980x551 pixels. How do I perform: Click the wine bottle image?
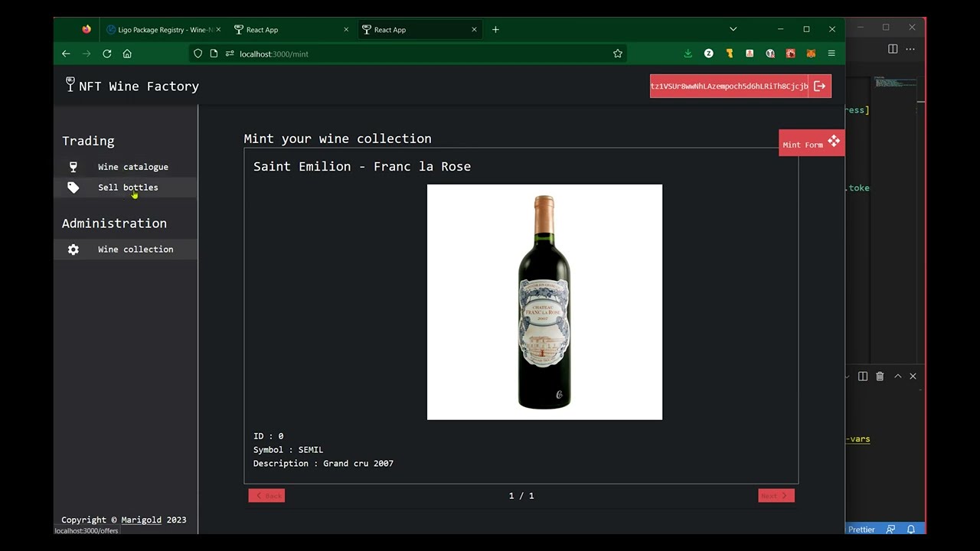click(544, 302)
